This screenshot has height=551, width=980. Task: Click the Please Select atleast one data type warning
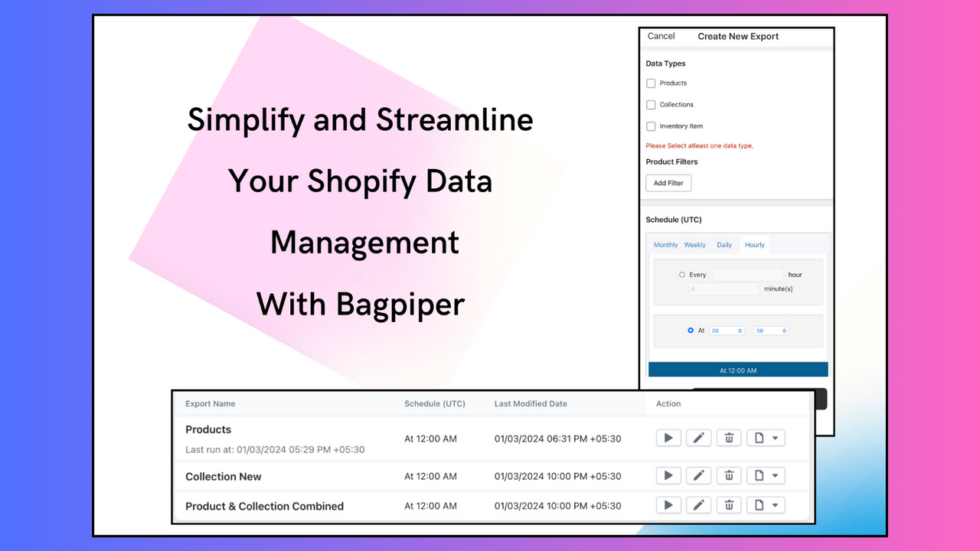click(699, 145)
